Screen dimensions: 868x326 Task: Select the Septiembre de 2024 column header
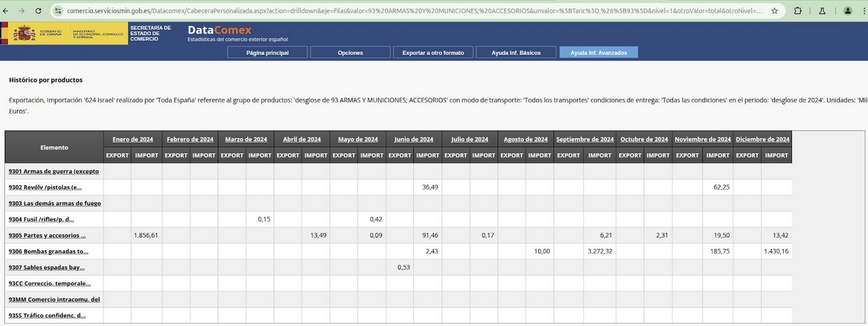pyautogui.click(x=585, y=139)
